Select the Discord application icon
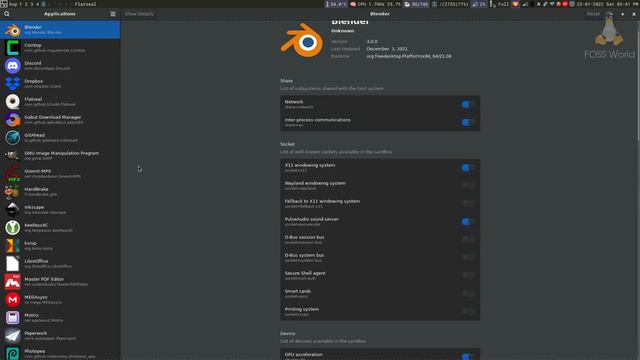This screenshot has height=360, width=640. point(13,66)
